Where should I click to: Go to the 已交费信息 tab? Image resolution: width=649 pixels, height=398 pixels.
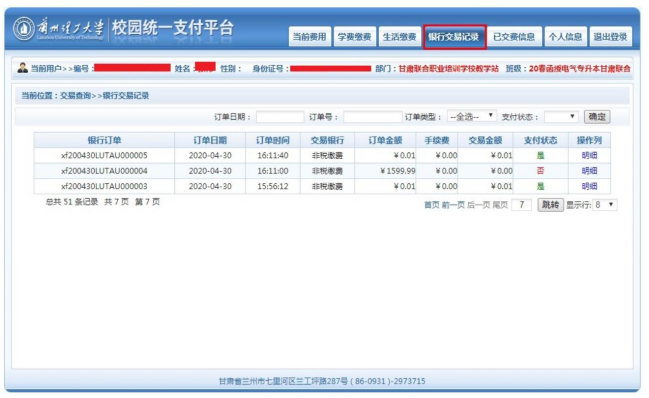514,37
